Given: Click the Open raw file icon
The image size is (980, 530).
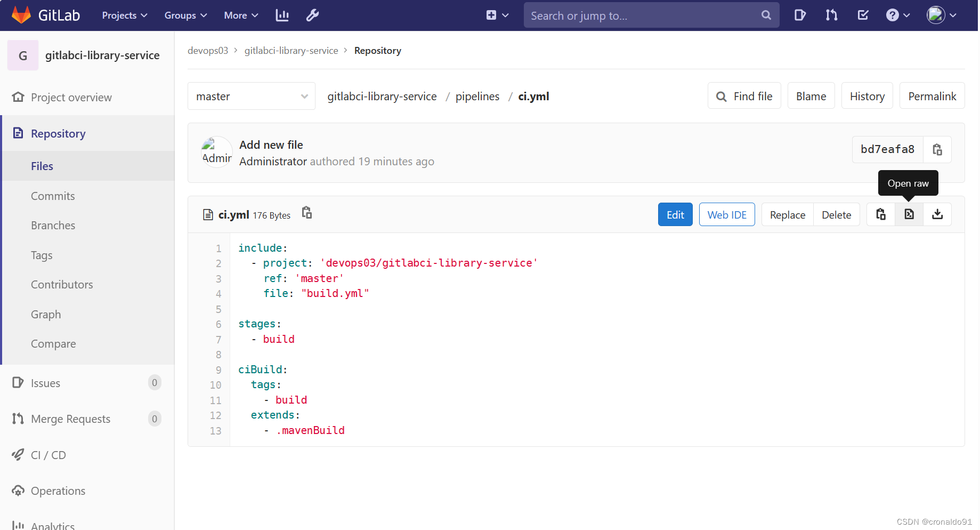Looking at the screenshot, I should point(909,214).
